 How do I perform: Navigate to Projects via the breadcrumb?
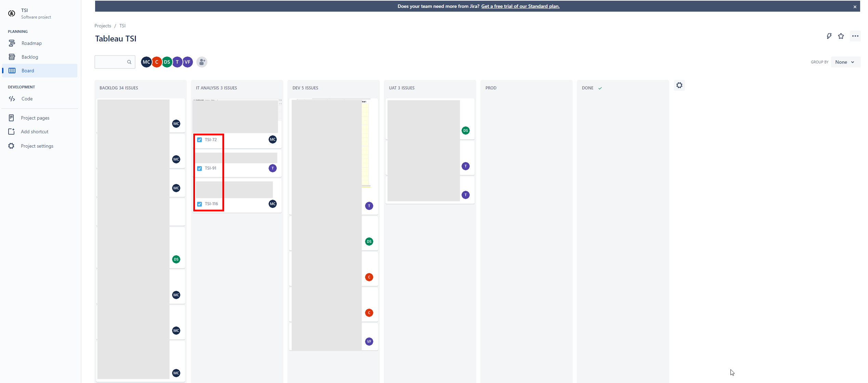point(103,25)
